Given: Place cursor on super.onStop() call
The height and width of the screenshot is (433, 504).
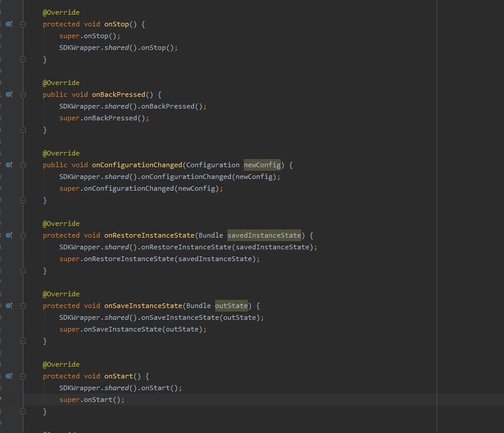Looking at the screenshot, I should coord(90,36).
